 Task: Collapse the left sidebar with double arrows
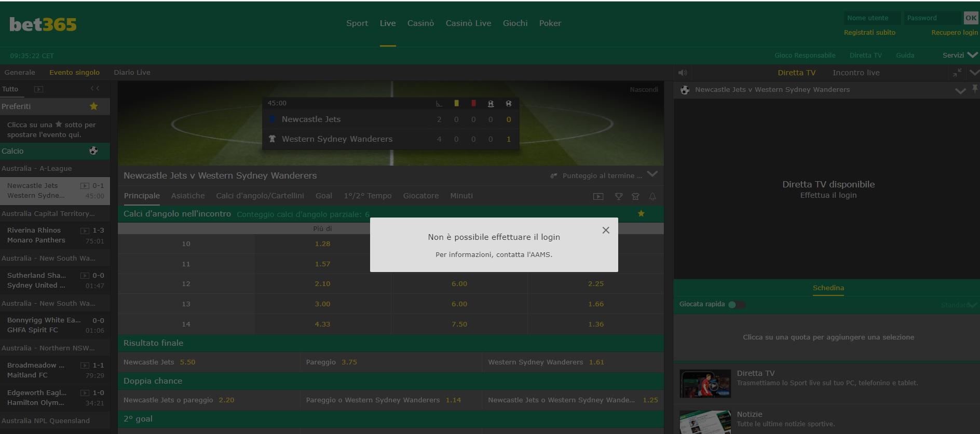94,89
